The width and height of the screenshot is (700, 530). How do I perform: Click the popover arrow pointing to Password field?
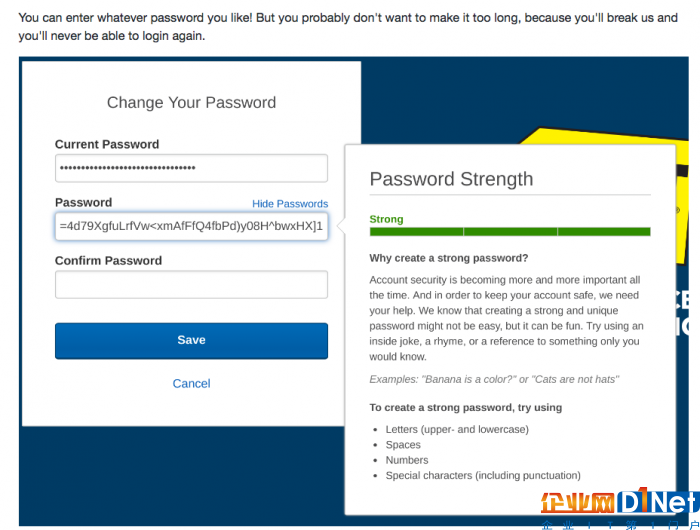[341, 226]
